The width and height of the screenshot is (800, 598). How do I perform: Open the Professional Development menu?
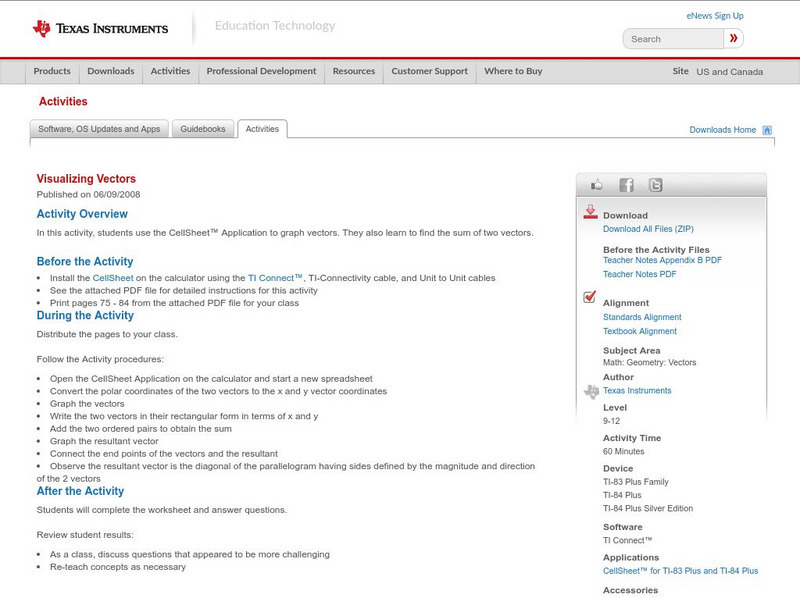click(261, 71)
